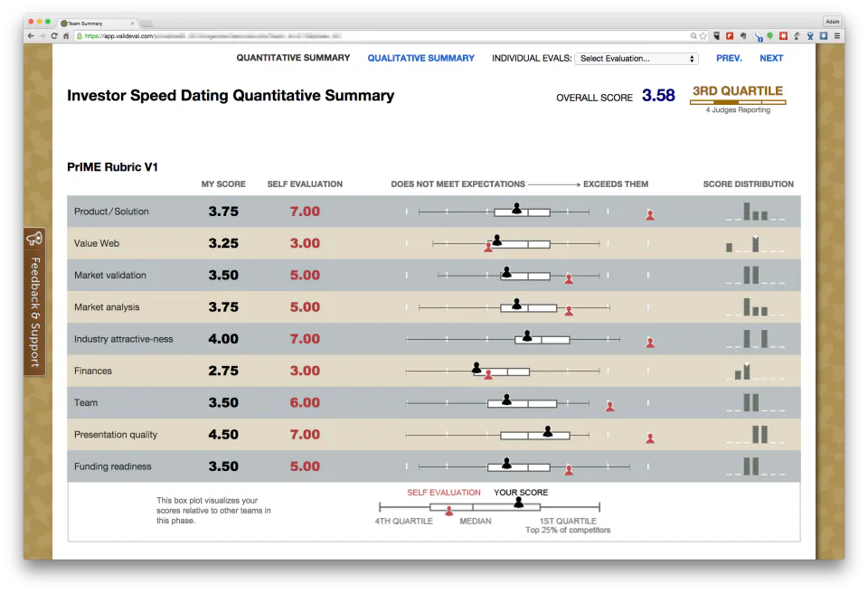This screenshot has height=593, width=868.
Task: Click the browser back arrow
Action: [x=31, y=36]
